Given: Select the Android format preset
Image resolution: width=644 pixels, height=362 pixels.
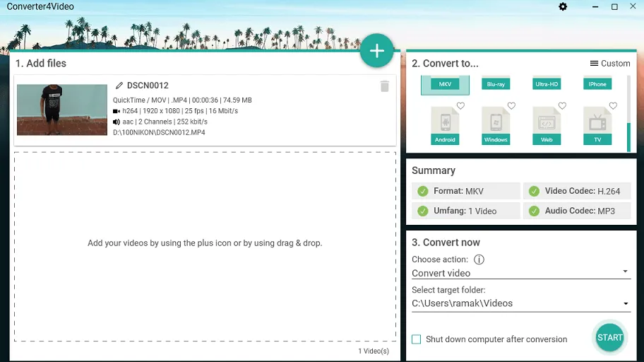Looking at the screenshot, I should tap(445, 125).
